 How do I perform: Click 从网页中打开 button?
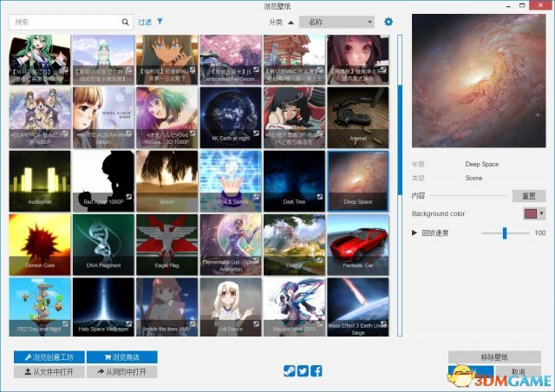121,372
